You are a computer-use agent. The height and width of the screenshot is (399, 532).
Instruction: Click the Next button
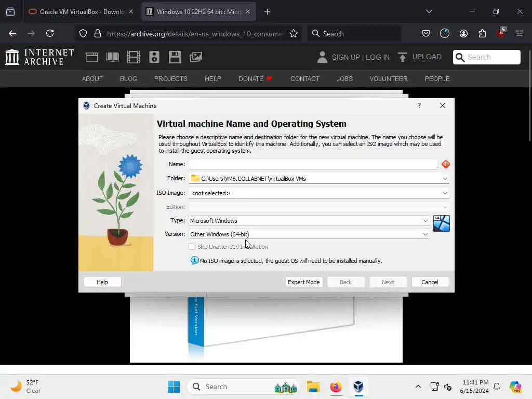[x=388, y=282]
